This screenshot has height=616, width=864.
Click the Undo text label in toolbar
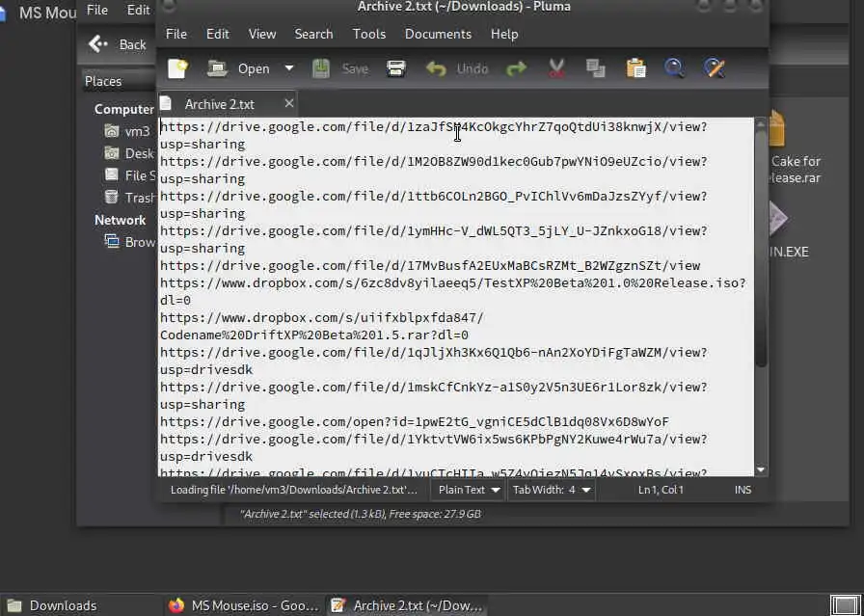coord(472,68)
